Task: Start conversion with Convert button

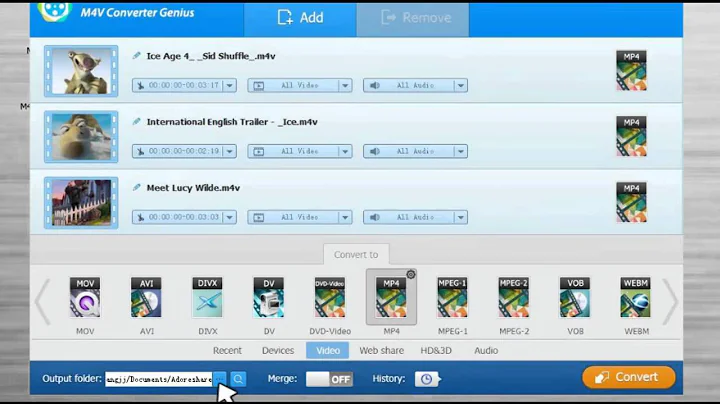Action: click(x=629, y=377)
